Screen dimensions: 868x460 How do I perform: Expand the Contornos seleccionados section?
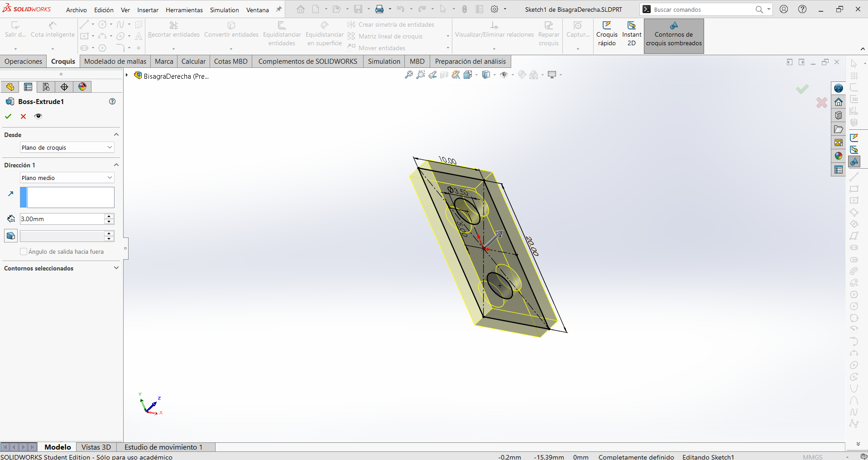(116, 268)
